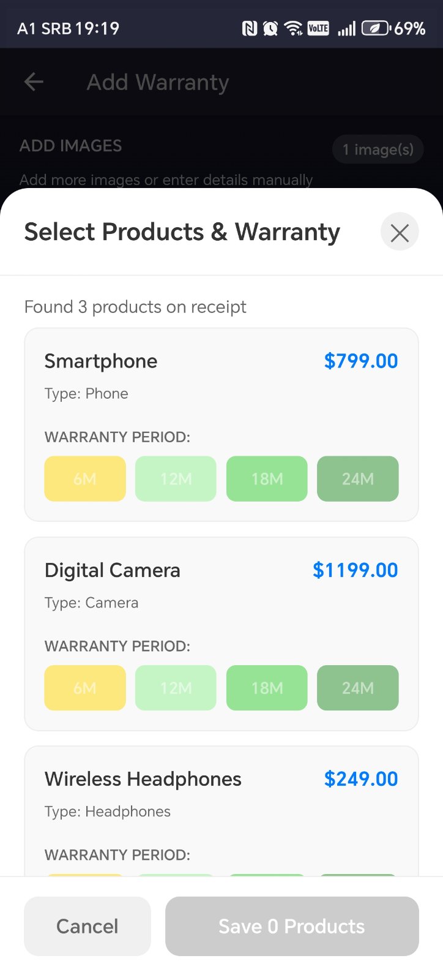This screenshot has height=980, width=443.
Task: Select 6M warranty for Smartphone
Action: 84,478
